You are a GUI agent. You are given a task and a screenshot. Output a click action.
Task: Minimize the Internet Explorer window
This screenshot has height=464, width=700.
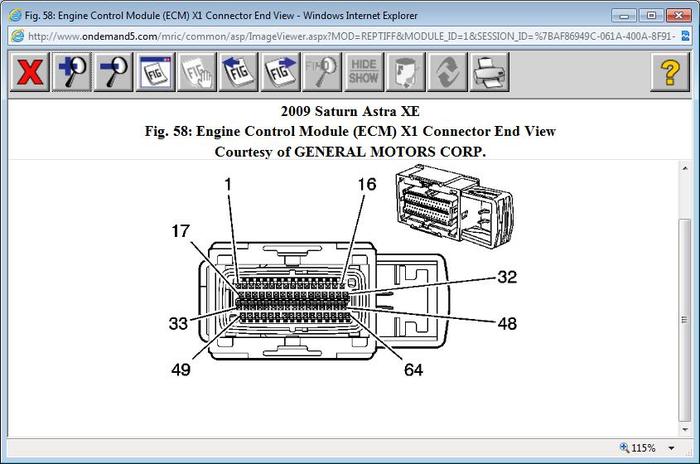[624, 16]
